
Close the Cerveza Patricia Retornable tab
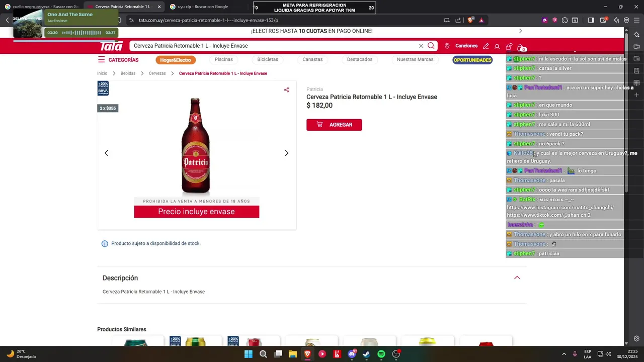tap(159, 7)
